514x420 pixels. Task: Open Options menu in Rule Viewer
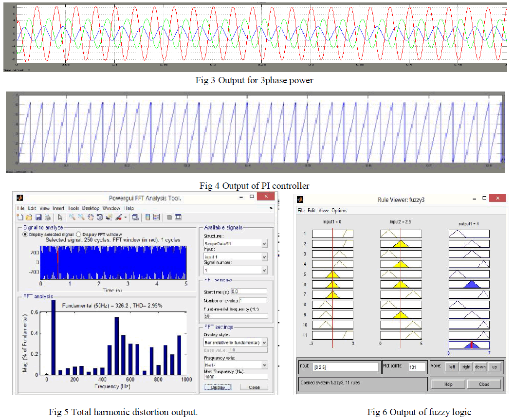339,211
